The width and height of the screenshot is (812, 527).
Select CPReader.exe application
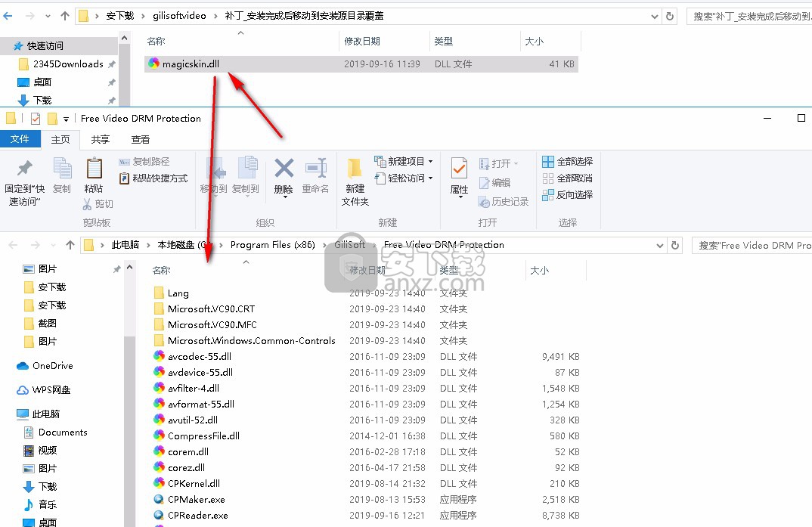pyautogui.click(x=198, y=516)
